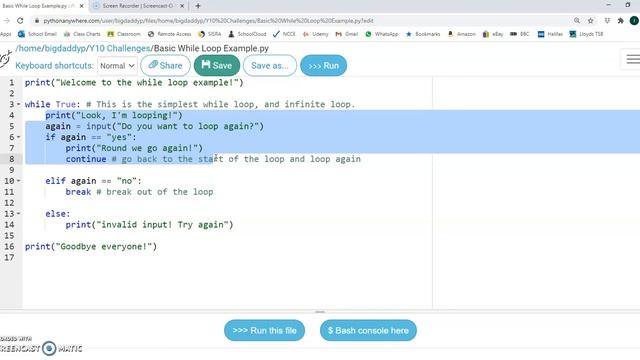Open the extensions puzzle icon
This screenshot has height=360, width=640.
click(x=621, y=20)
